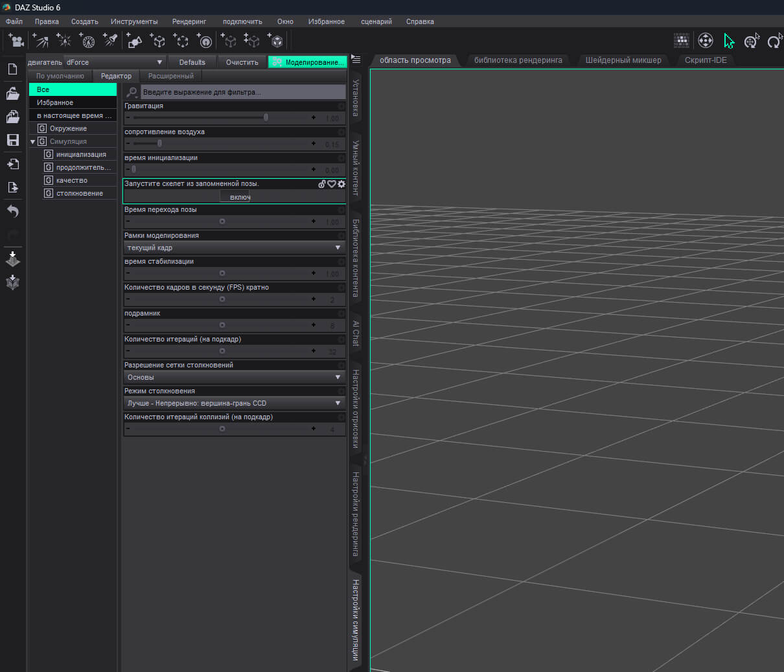
Task: Open the simulation pane options menu icon
Action: point(356,60)
